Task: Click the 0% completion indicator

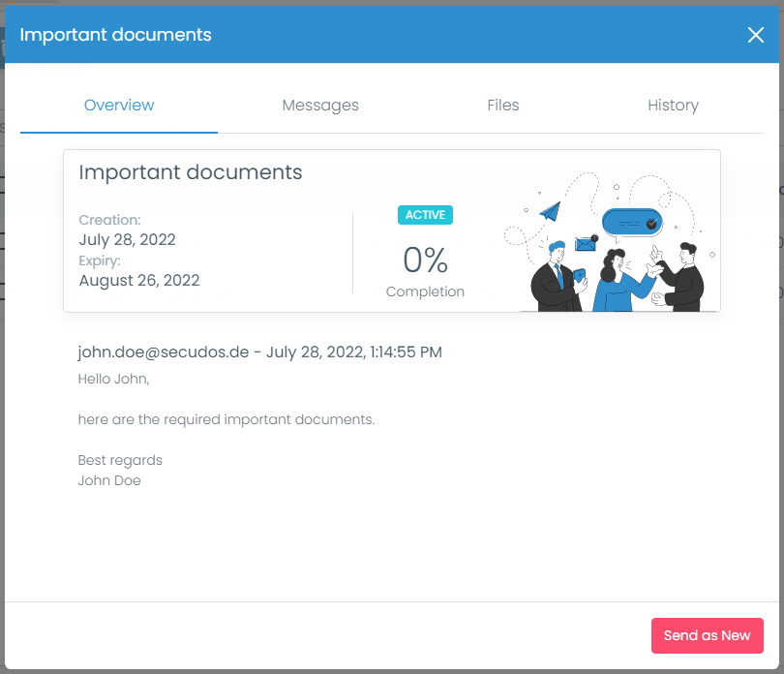Action: (424, 260)
